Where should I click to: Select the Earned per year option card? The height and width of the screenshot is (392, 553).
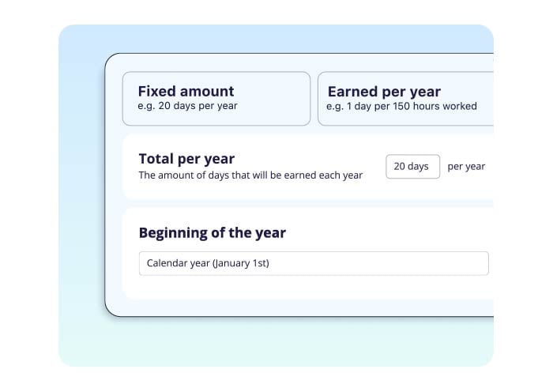pos(405,98)
